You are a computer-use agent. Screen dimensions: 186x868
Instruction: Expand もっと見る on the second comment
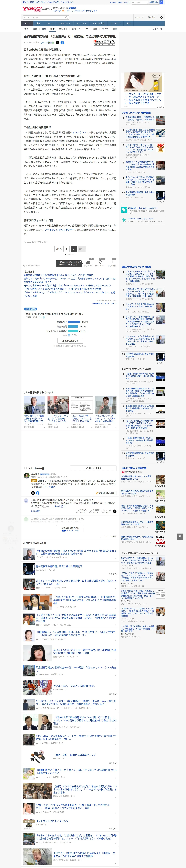60,506
